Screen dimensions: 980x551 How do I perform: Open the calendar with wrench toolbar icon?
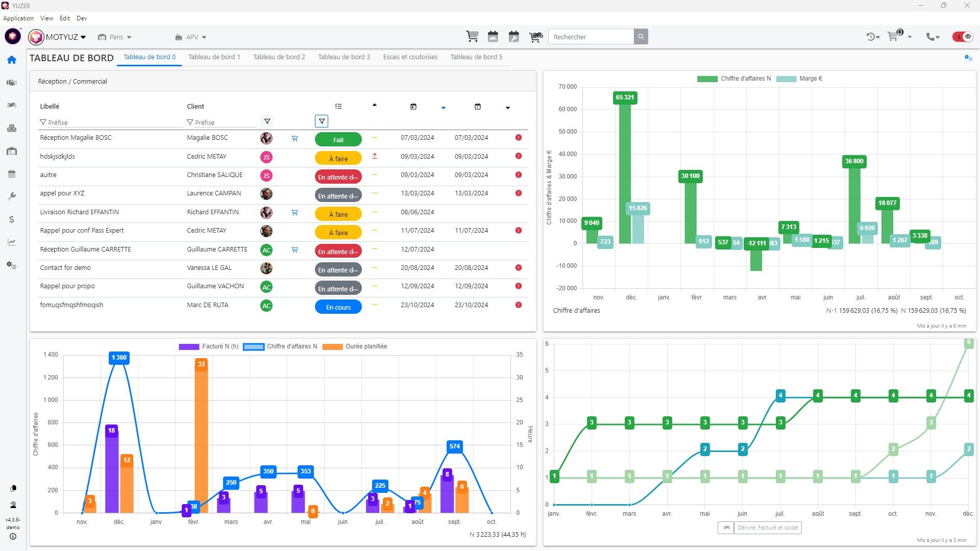513,37
